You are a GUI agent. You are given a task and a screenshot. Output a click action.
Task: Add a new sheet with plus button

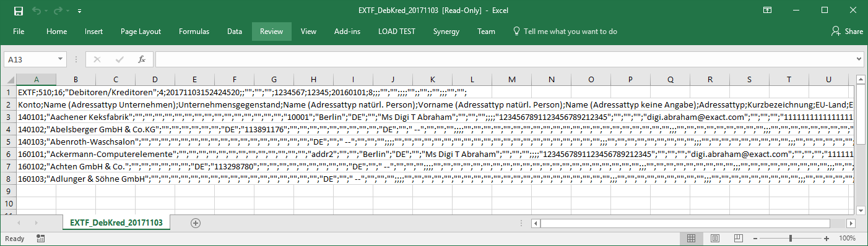[196, 223]
